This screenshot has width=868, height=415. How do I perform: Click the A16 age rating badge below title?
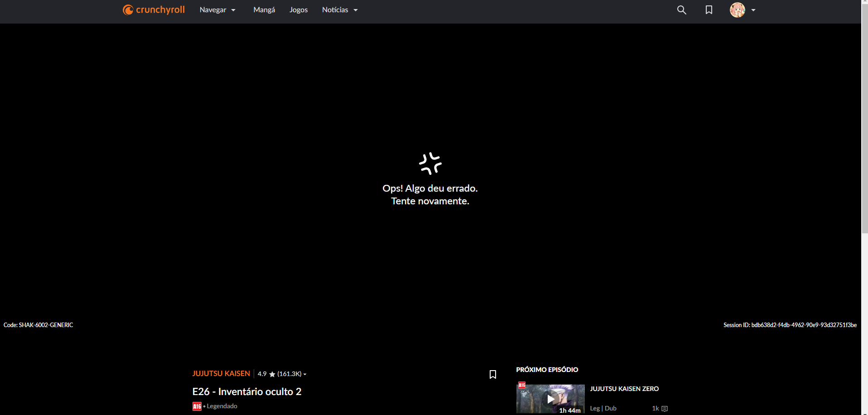click(x=197, y=406)
